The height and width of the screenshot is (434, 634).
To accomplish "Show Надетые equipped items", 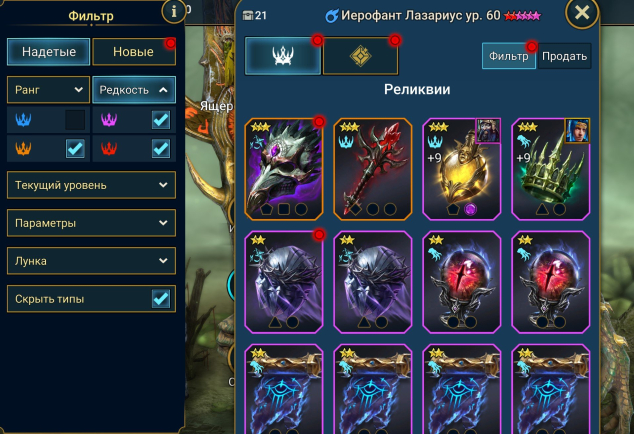I will (49, 51).
